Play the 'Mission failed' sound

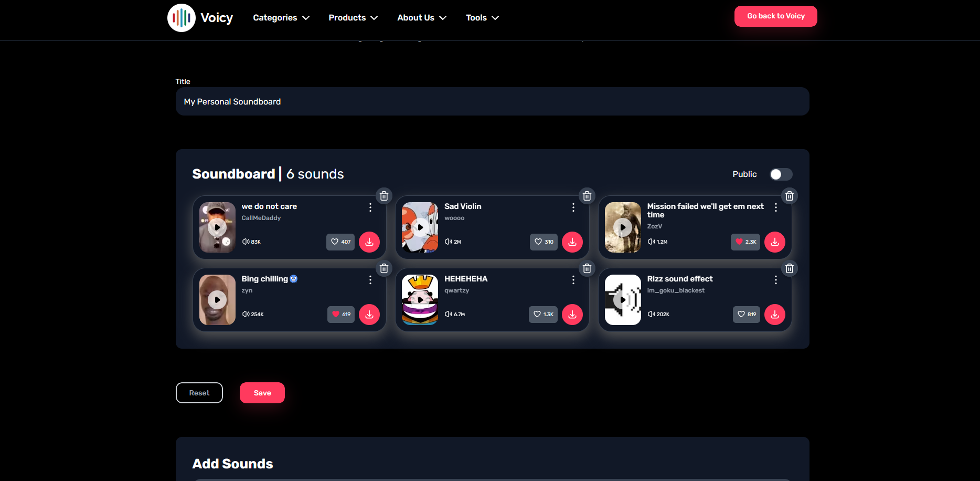click(623, 227)
